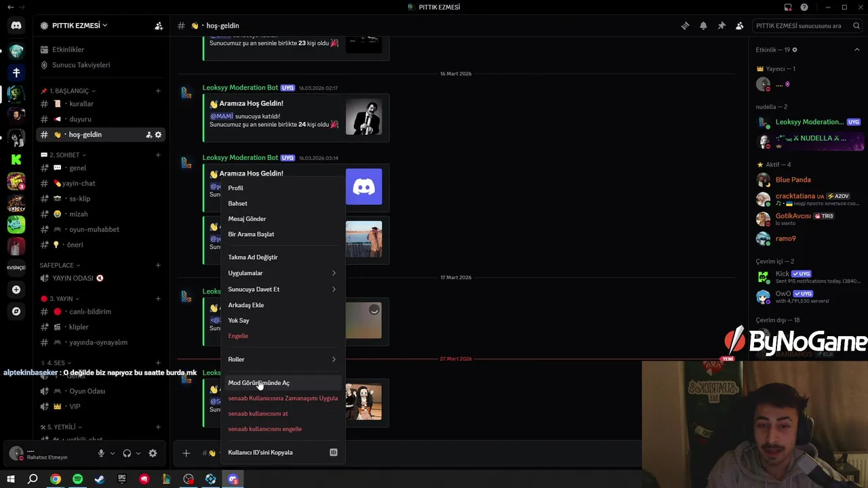This screenshot has width=868, height=488.
Task: Open Etkinlikler in sidebar
Action: coord(102,49)
